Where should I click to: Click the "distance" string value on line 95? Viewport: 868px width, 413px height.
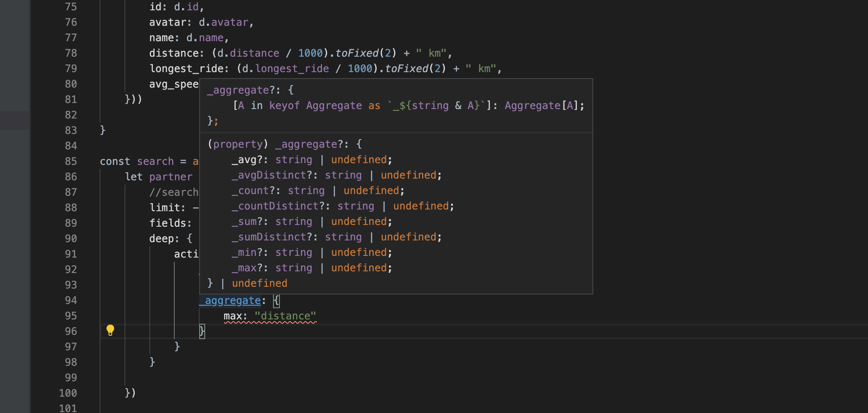pos(285,316)
